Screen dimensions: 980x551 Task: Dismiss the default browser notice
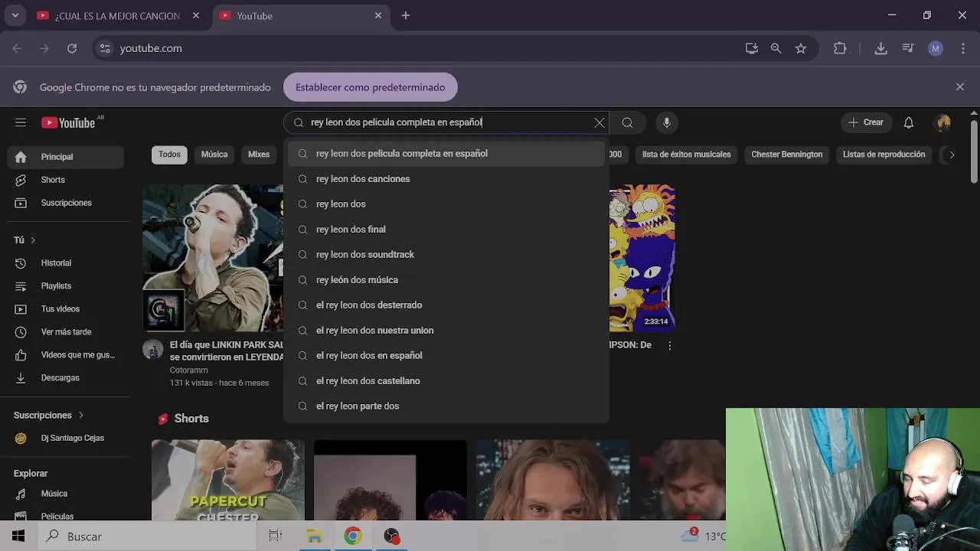pyautogui.click(x=960, y=87)
